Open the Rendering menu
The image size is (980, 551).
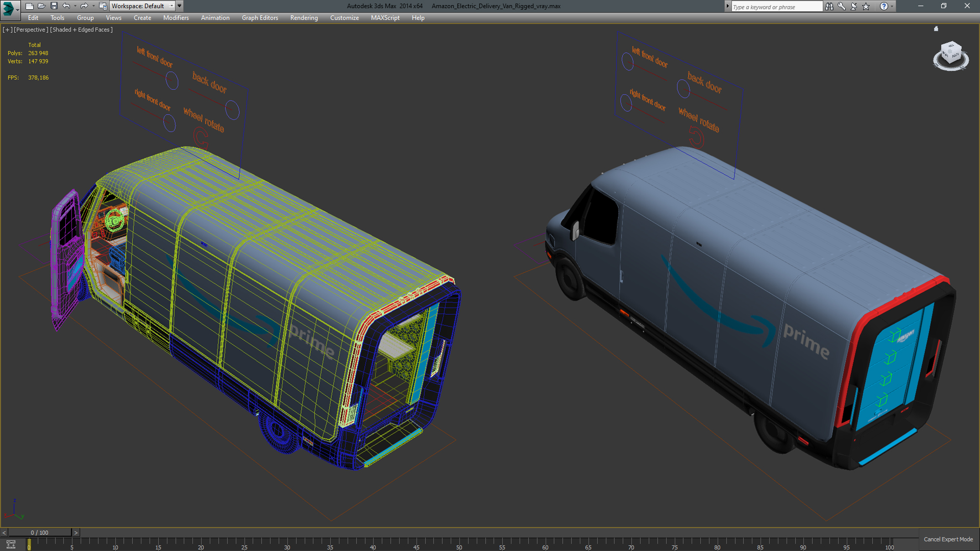click(x=304, y=18)
